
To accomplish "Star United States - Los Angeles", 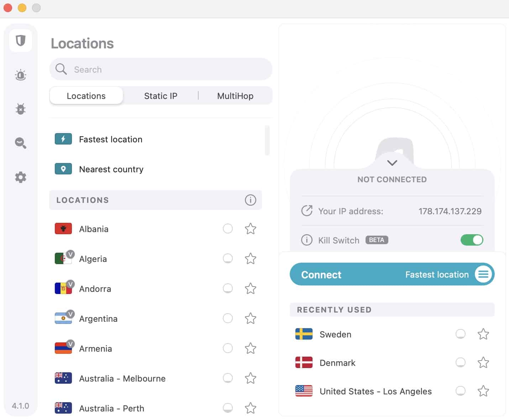I will point(483,391).
